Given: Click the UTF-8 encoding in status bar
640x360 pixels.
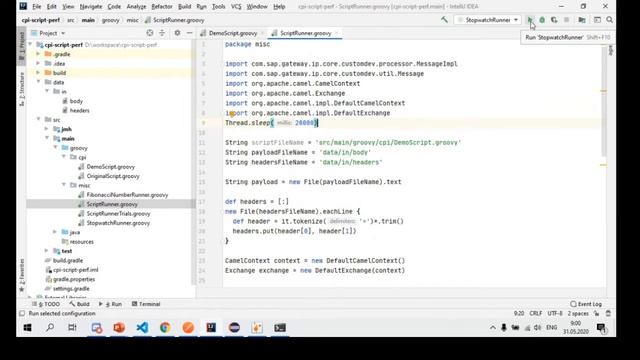Looking at the screenshot, I should (555, 313).
